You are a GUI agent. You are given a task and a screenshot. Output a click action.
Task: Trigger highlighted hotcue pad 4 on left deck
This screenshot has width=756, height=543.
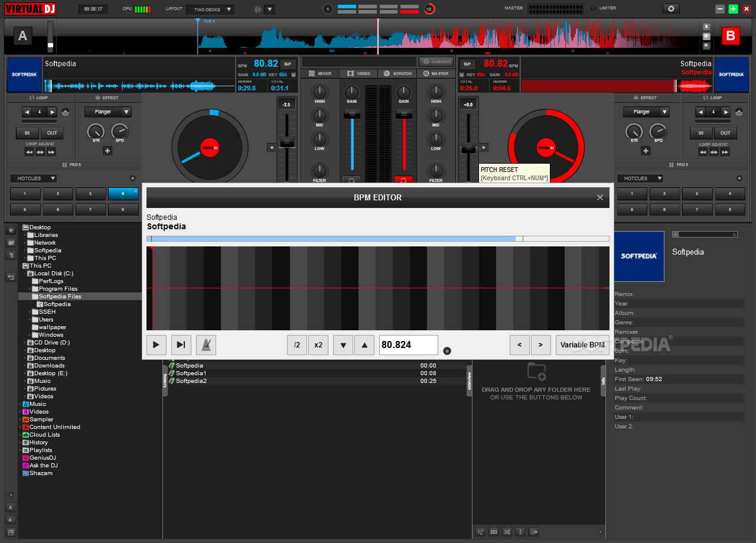point(123,194)
